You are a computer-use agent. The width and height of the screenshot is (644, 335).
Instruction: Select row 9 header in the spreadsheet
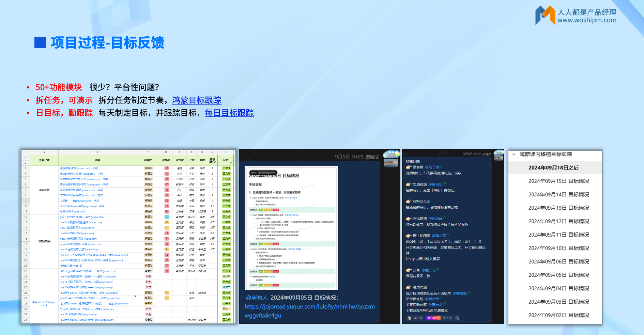pyautogui.click(x=26, y=201)
